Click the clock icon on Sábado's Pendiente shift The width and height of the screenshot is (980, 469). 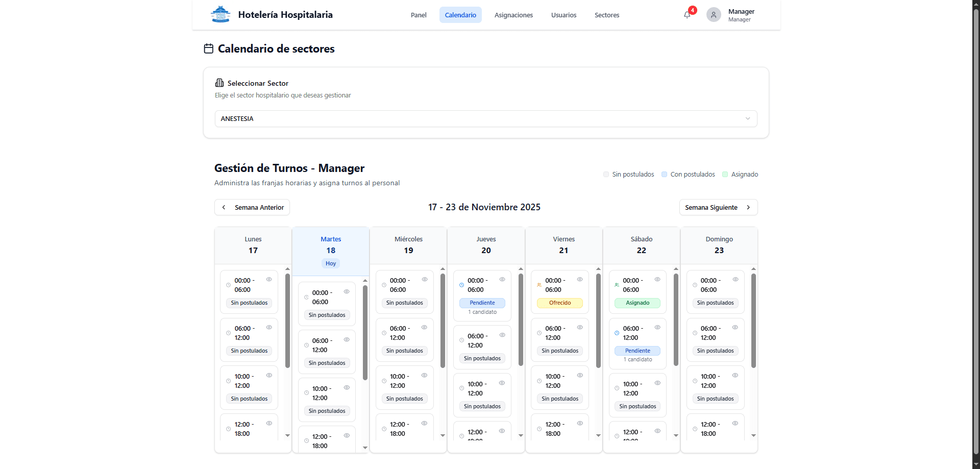click(617, 333)
